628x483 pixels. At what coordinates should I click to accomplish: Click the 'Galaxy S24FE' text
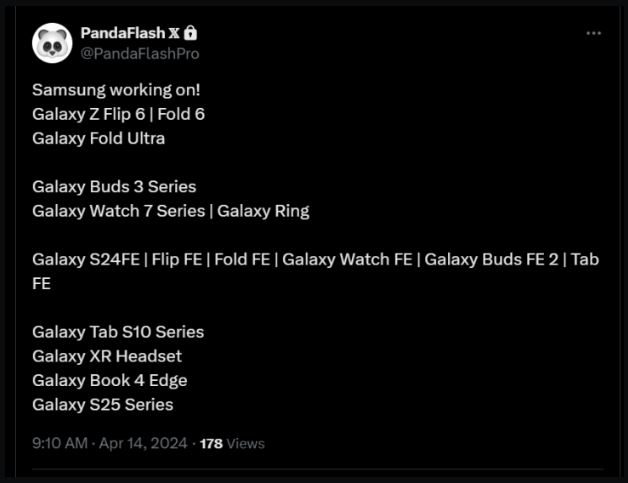tap(86, 260)
